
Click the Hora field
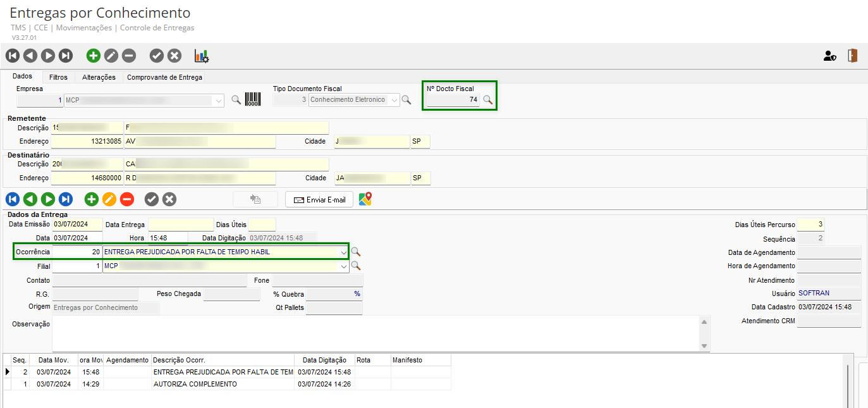(168, 238)
